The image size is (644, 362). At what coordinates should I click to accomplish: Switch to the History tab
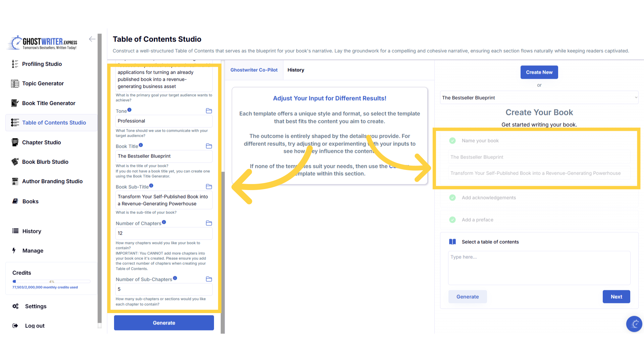pyautogui.click(x=296, y=70)
